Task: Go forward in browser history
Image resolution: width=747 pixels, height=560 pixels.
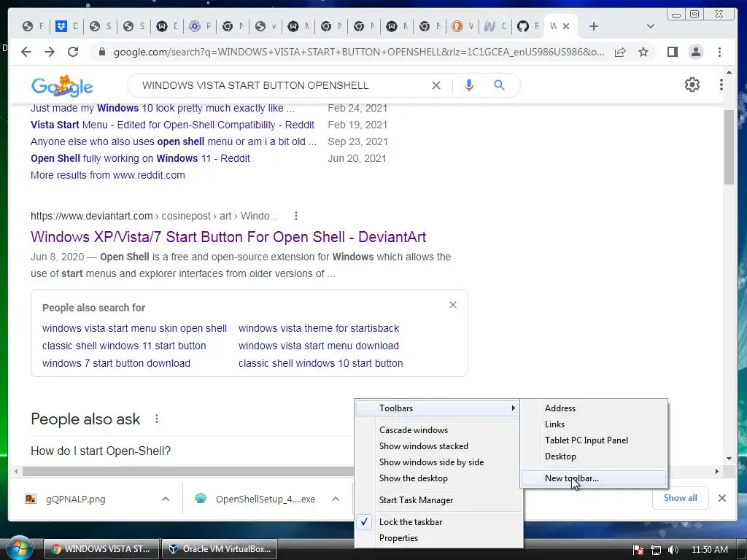Action: [x=50, y=52]
